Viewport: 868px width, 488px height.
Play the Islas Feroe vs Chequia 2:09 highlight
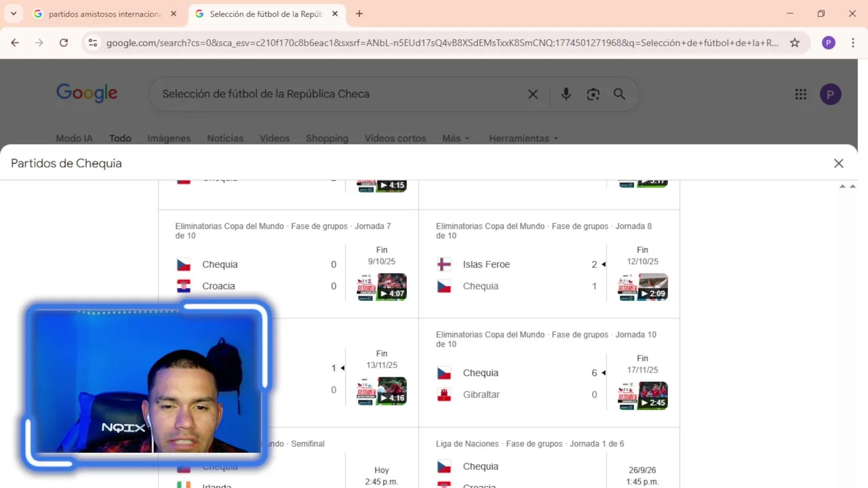643,287
